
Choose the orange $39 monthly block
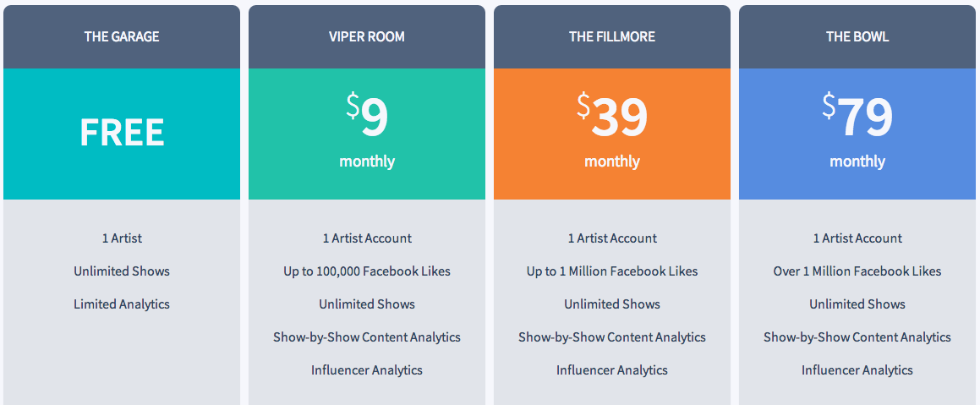pyautogui.click(x=612, y=134)
